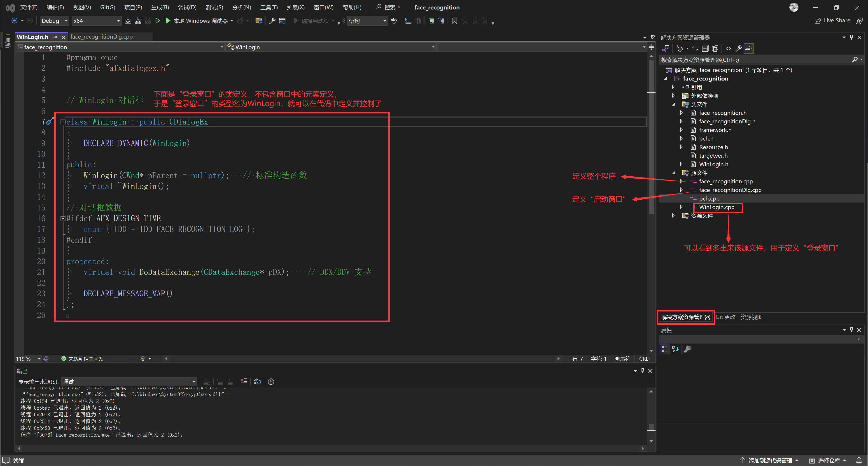Screen dimensions: 868x466
Task: Toggle the preview selected items button
Action: pos(748,48)
